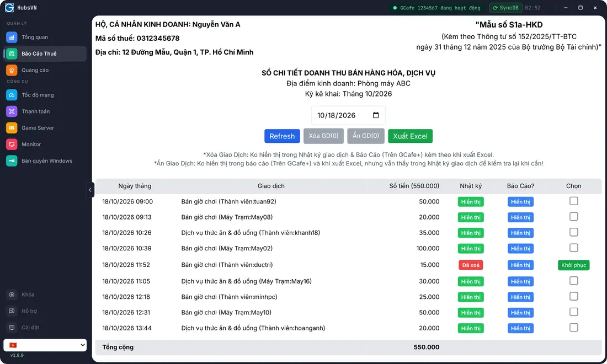Click the Xóa GD(0) button
The image size is (607, 364).
click(x=323, y=136)
